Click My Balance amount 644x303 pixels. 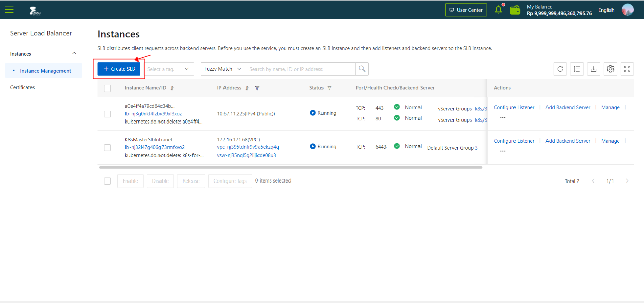click(x=559, y=13)
